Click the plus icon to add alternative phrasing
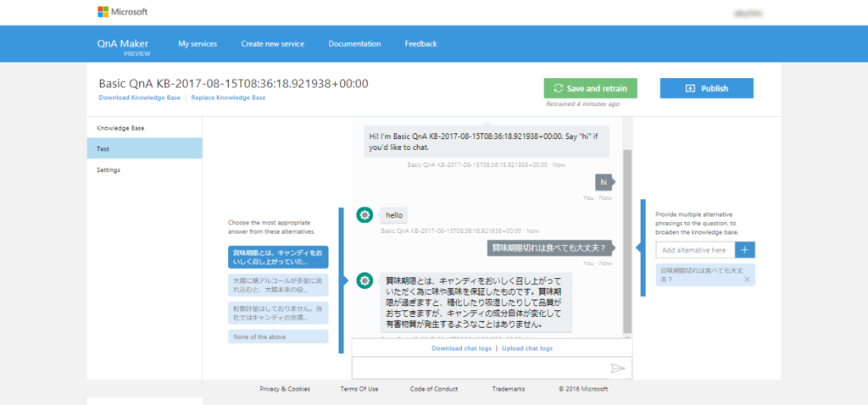The height and width of the screenshot is (405, 868). tap(745, 250)
